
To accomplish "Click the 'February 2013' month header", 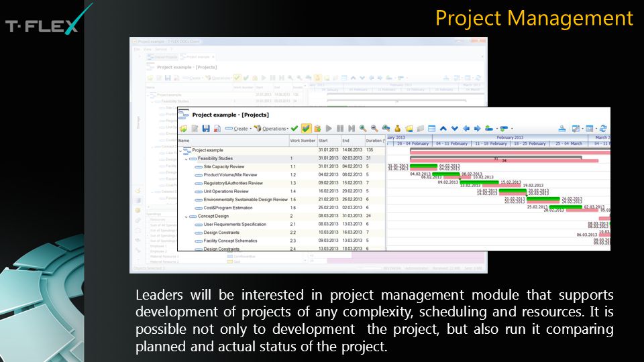I will [x=510, y=137].
